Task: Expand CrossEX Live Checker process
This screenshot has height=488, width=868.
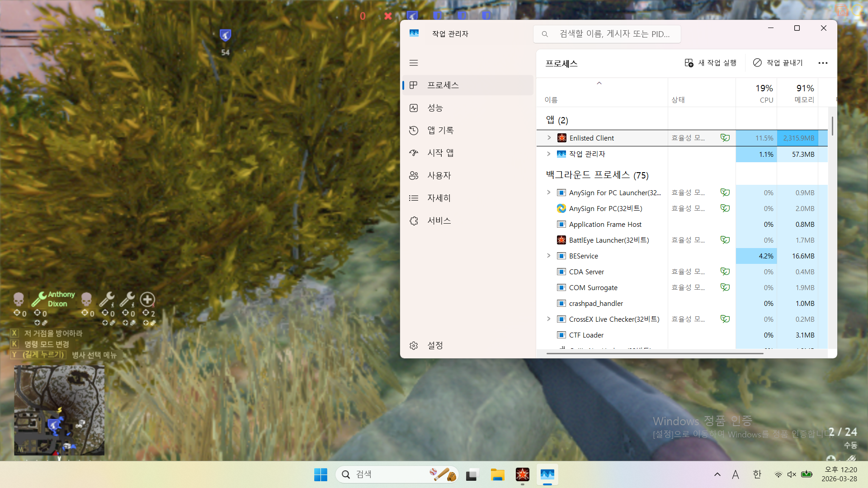Action: (x=549, y=319)
